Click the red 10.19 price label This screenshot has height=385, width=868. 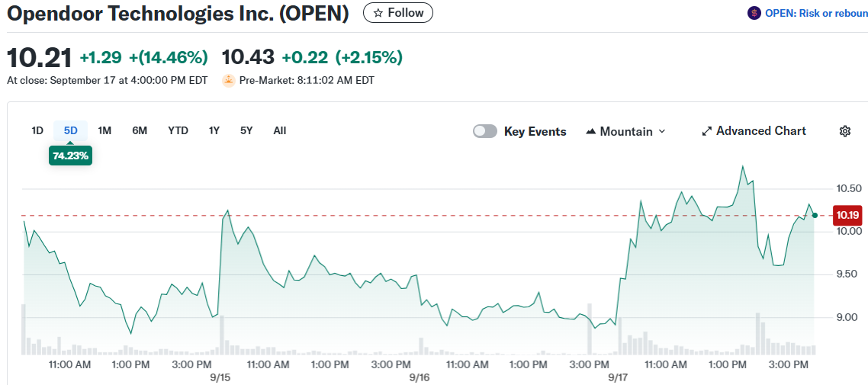[848, 215]
